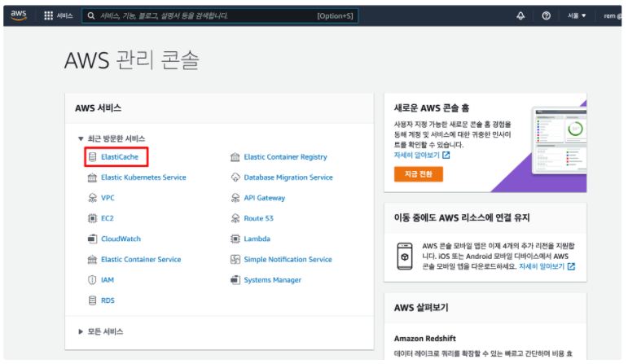Open the CloudWatch link
This screenshot has height=364, width=628.
tap(121, 239)
